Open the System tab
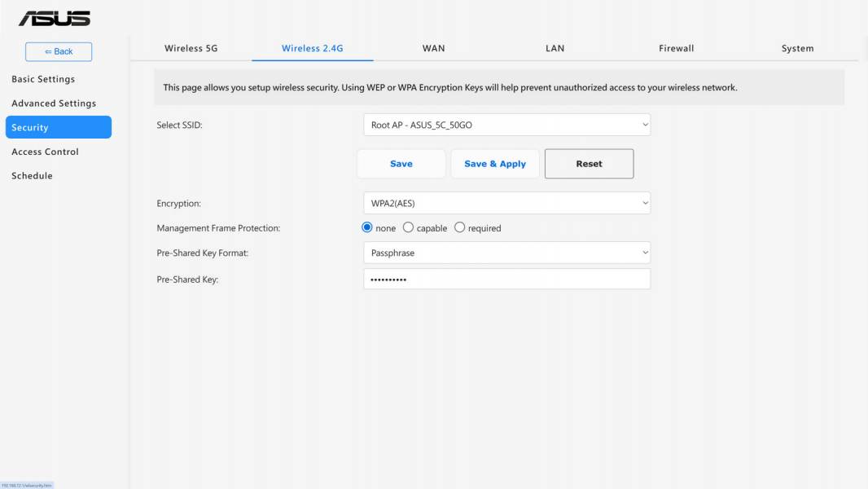Viewport: 868px width, 489px height. 797,48
